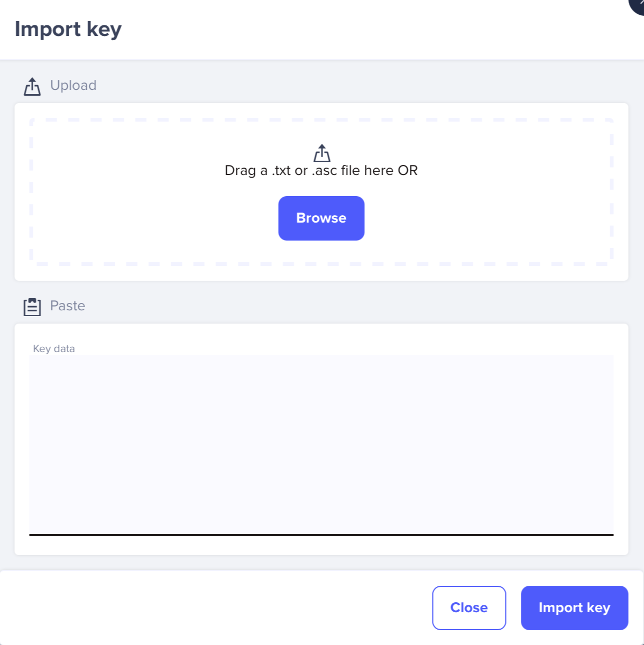This screenshot has width=644, height=645.
Task: Click the white Paste card padding below textarea
Action: (x=321, y=546)
